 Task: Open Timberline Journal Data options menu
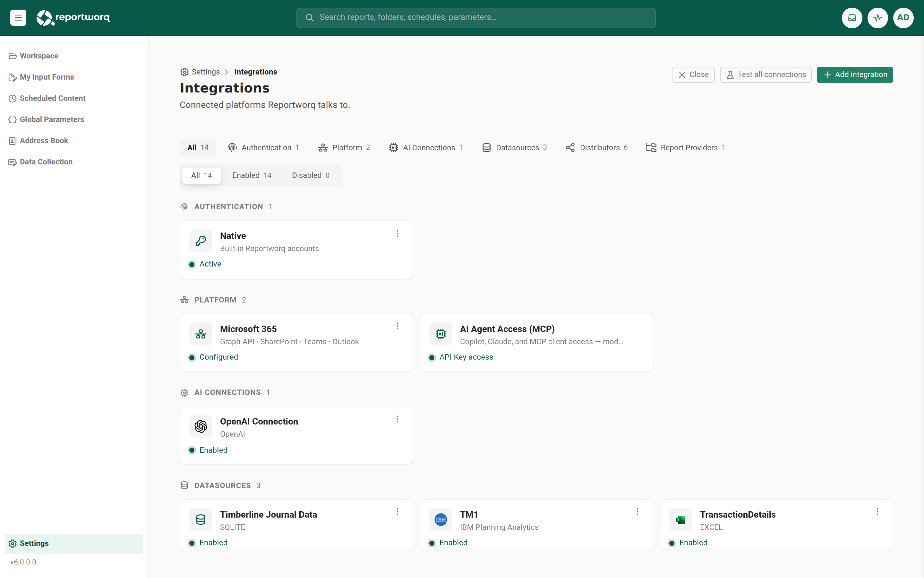pyautogui.click(x=397, y=512)
